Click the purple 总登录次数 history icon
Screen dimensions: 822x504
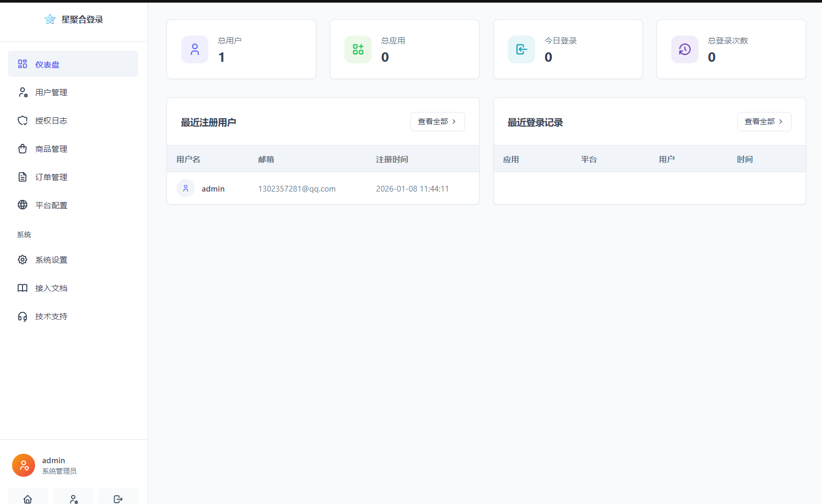click(685, 49)
